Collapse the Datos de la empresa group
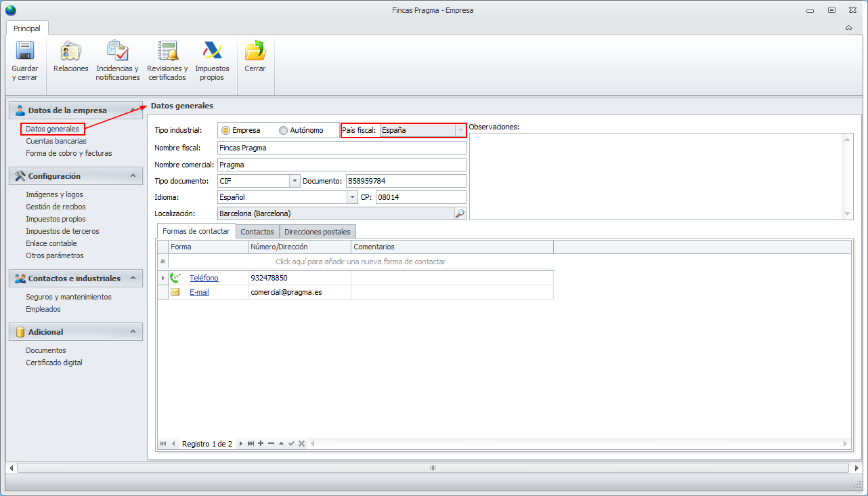The height and width of the screenshot is (496, 868). point(133,110)
